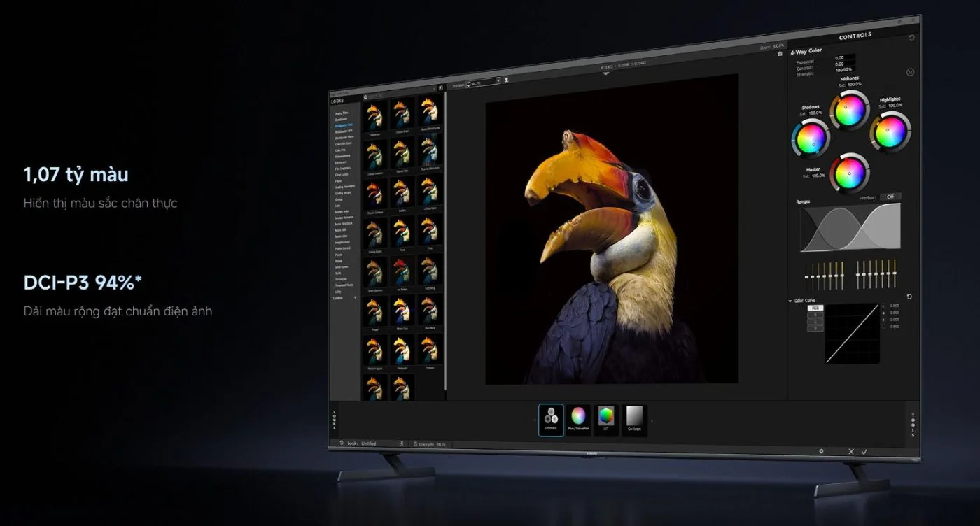
Task: Collapse the Color Curve section
Action: 790,301
